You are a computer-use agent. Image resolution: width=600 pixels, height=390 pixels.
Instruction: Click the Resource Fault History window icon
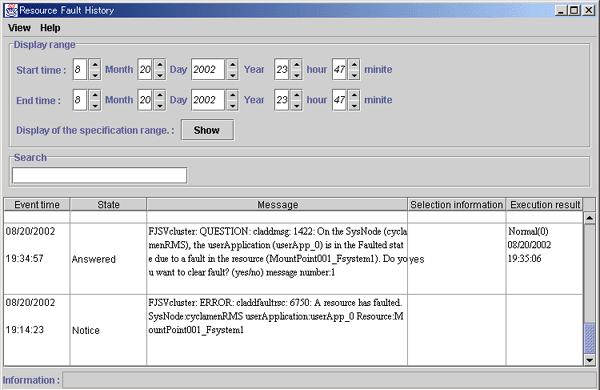click(x=11, y=10)
